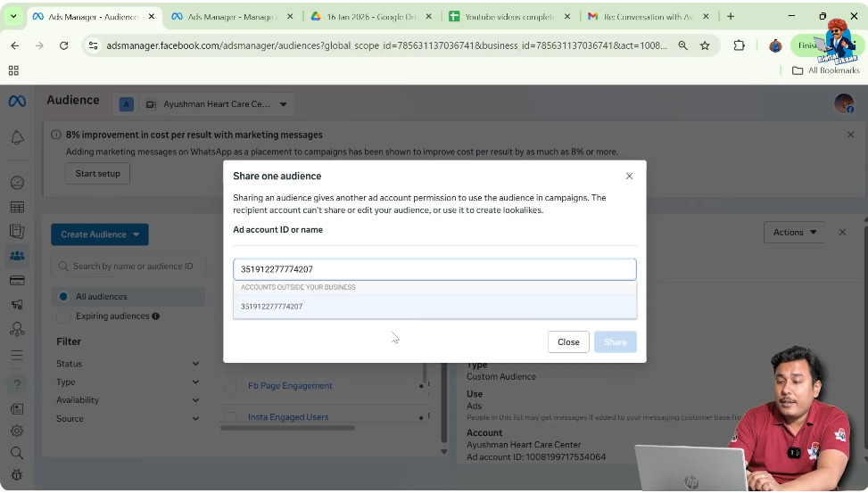Dismiss the marketing messages banner
Viewport: 868px width, 493px height.
point(850,135)
